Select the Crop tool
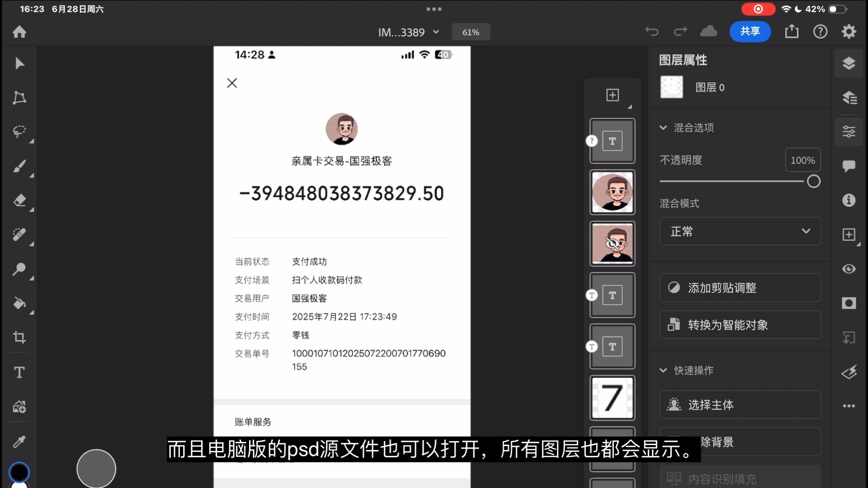The height and width of the screenshot is (488, 868). tap(19, 337)
